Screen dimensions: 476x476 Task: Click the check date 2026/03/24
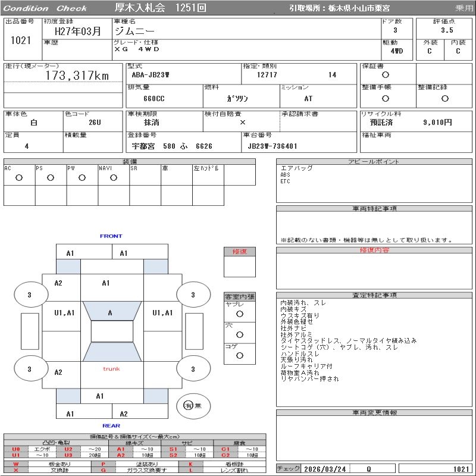[x=325, y=469]
